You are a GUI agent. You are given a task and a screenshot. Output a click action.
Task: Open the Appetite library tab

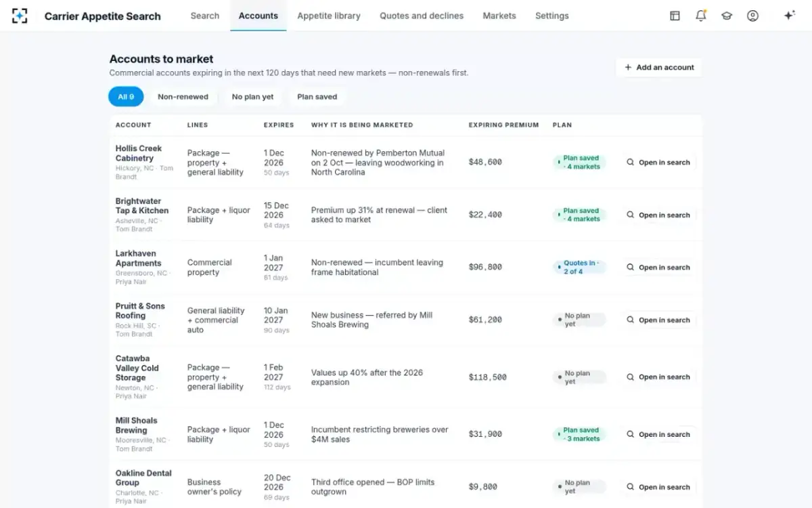point(329,16)
